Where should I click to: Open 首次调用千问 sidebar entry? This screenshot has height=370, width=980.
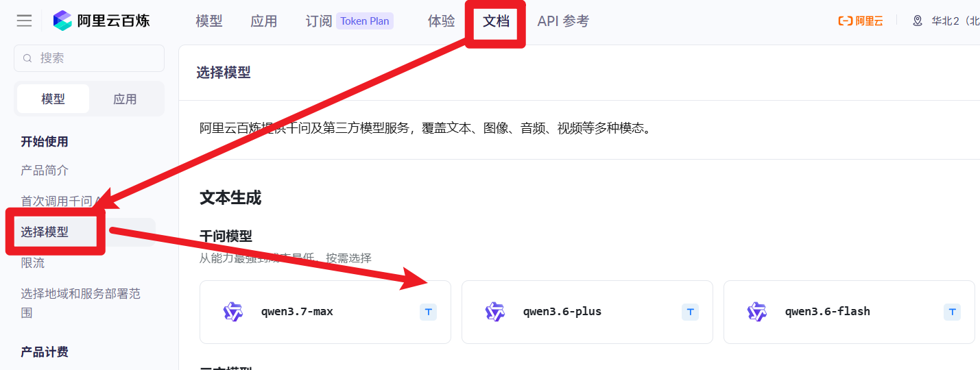tap(60, 201)
